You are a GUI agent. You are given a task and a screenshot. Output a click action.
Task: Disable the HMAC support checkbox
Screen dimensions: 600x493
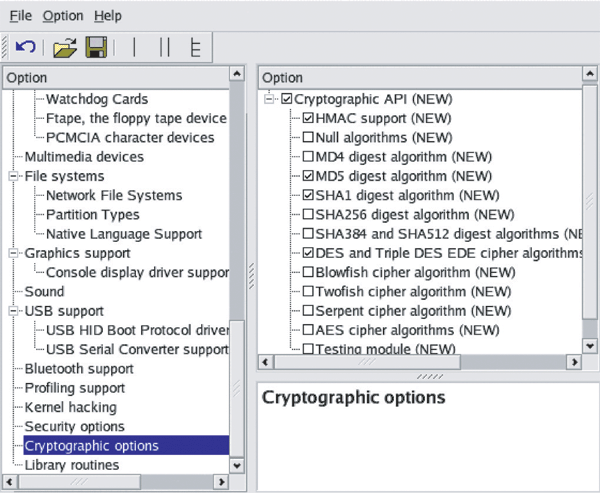[x=308, y=118]
